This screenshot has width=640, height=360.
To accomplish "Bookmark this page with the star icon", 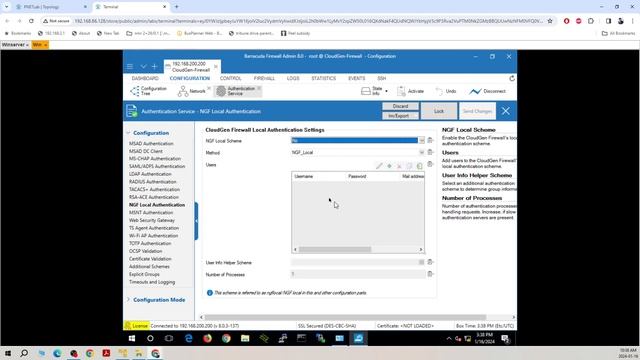I will tap(550, 21).
